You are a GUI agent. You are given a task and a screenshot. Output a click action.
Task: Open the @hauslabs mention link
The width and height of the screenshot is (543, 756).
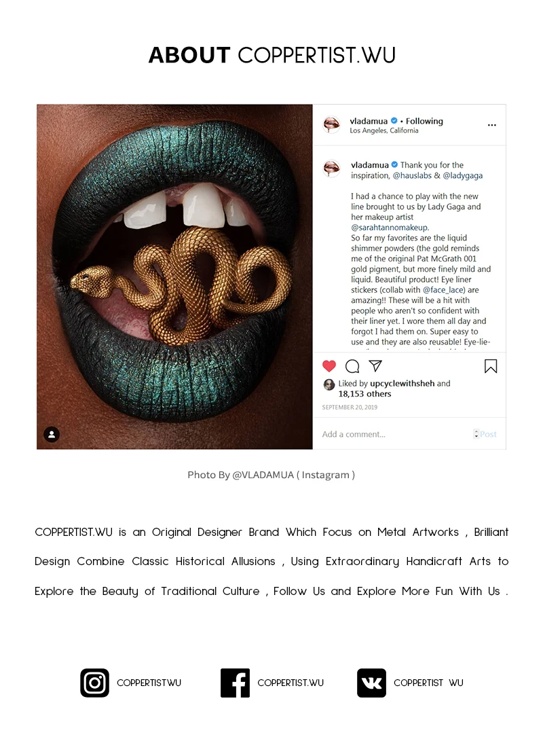pos(412,175)
